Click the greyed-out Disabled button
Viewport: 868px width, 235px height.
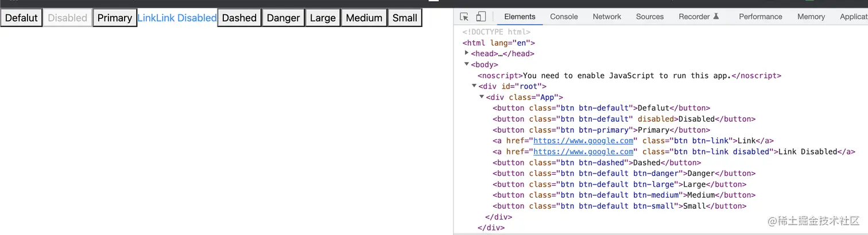coord(68,18)
